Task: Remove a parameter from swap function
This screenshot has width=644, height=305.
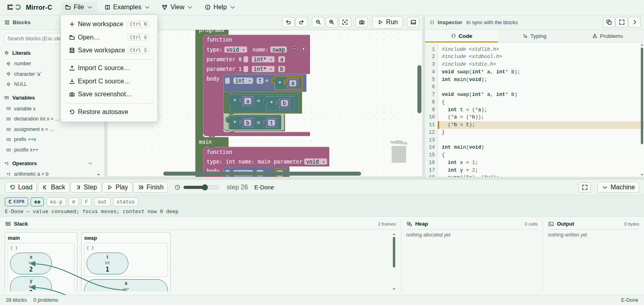Action: coord(295,49)
